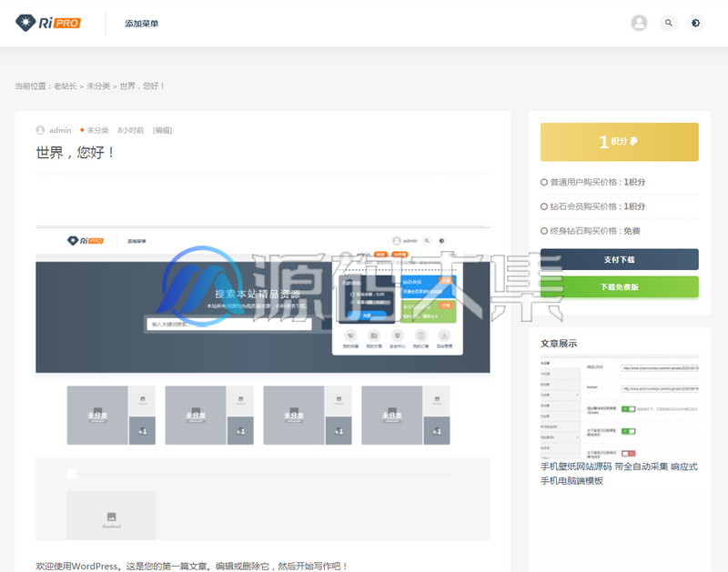The image size is (728, 572).
Task: Open the search magnifier icon in header
Action: (x=669, y=23)
